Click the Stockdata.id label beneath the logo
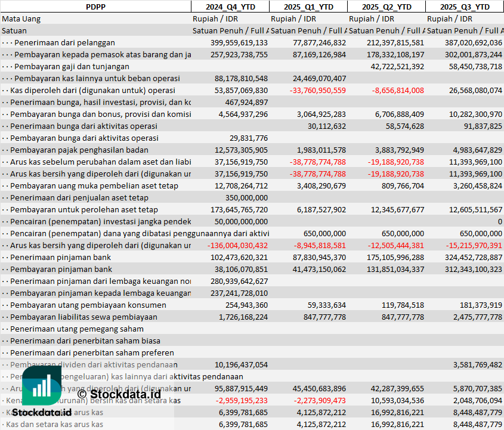The width and height of the screenshot is (504, 430). (x=42, y=412)
